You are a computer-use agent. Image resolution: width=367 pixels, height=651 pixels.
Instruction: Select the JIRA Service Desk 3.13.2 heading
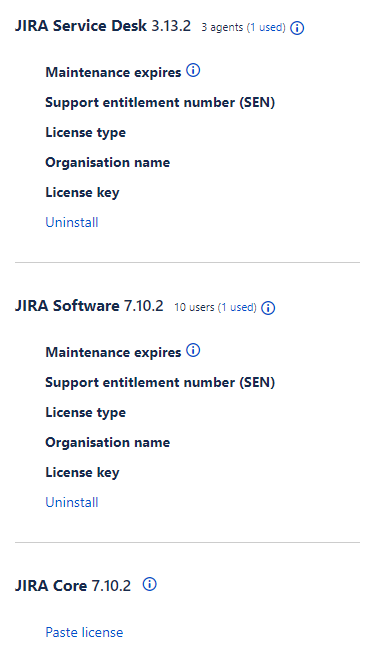pos(103,26)
